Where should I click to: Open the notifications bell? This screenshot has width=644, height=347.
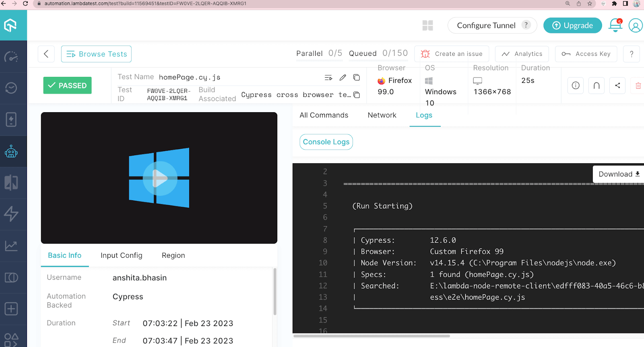pos(615,25)
